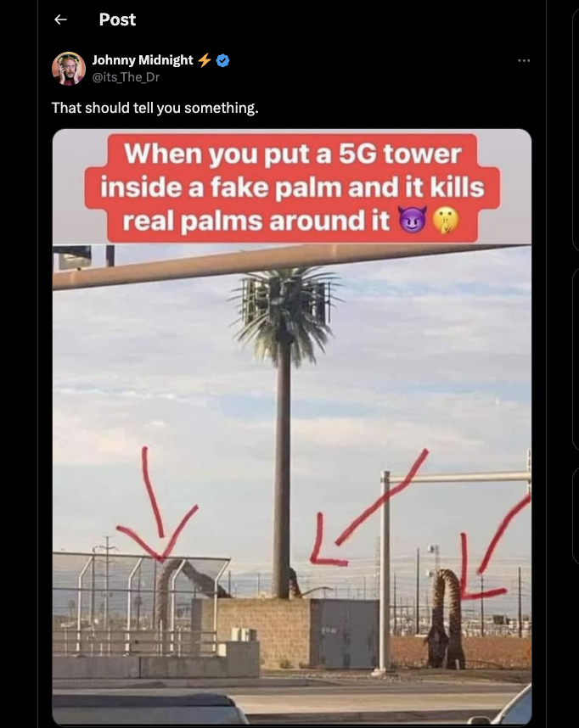
Task: Open the post's more options ellipsis
Action: (524, 60)
